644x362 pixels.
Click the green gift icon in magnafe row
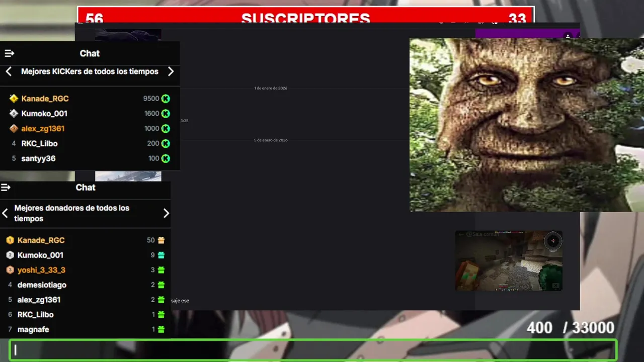(161, 329)
